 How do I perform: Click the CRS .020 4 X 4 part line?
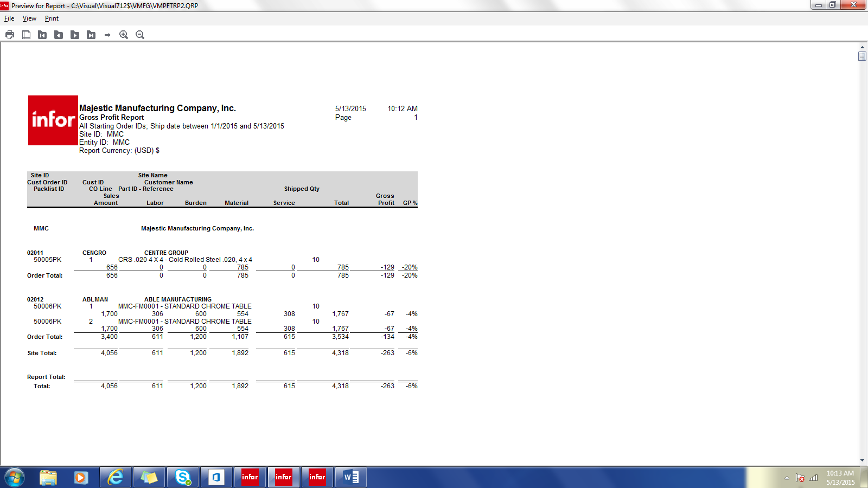click(x=185, y=260)
